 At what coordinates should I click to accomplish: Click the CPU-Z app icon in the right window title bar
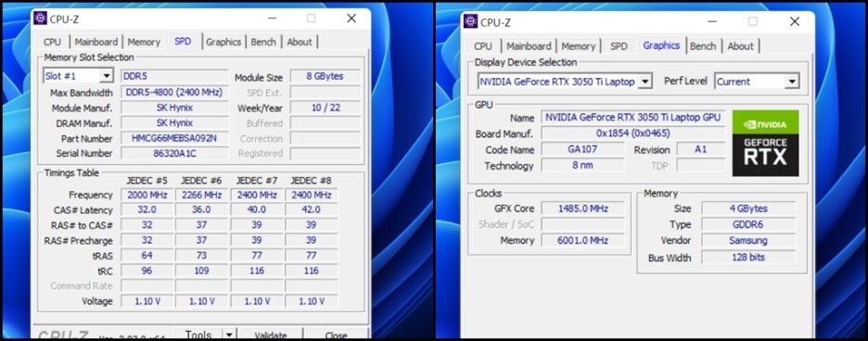point(471,21)
